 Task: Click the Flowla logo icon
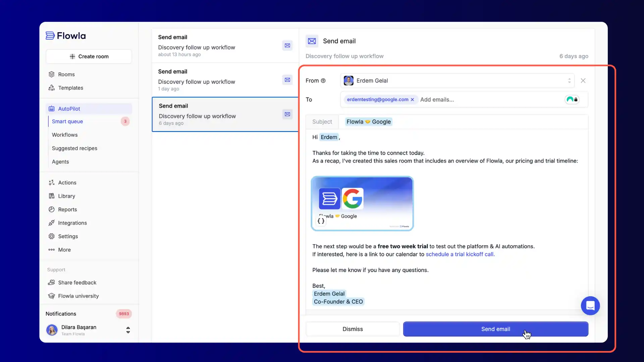[x=50, y=36]
